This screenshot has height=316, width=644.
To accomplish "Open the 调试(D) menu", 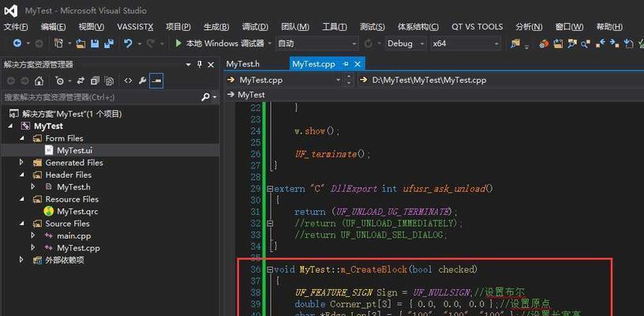I will pos(255,27).
